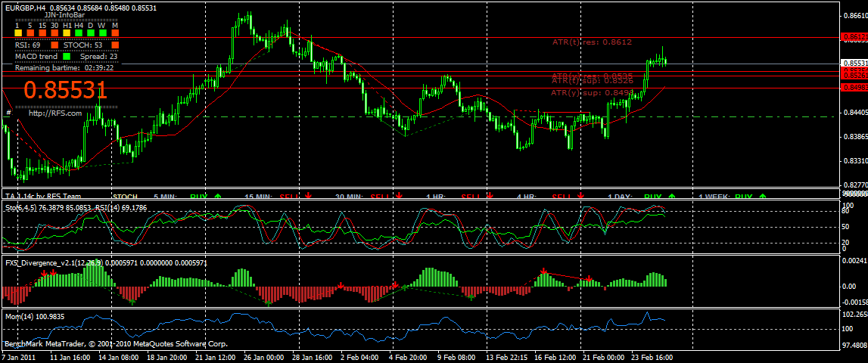Click the green up arrow beside 1 DAY BUY
Screen dimensions: 868x363
click(672, 196)
